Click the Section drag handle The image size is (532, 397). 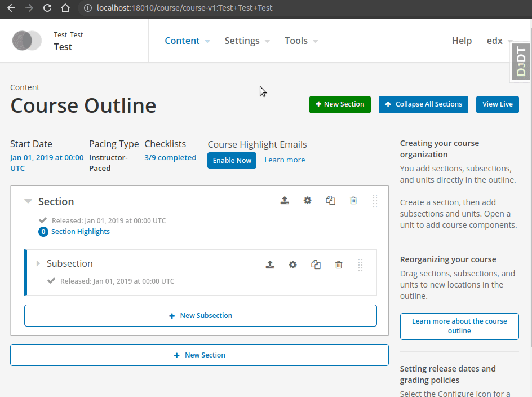click(375, 201)
